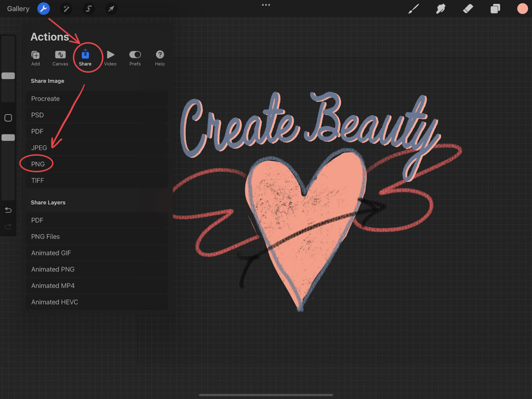Open the Actions wrench menu

[43, 9]
